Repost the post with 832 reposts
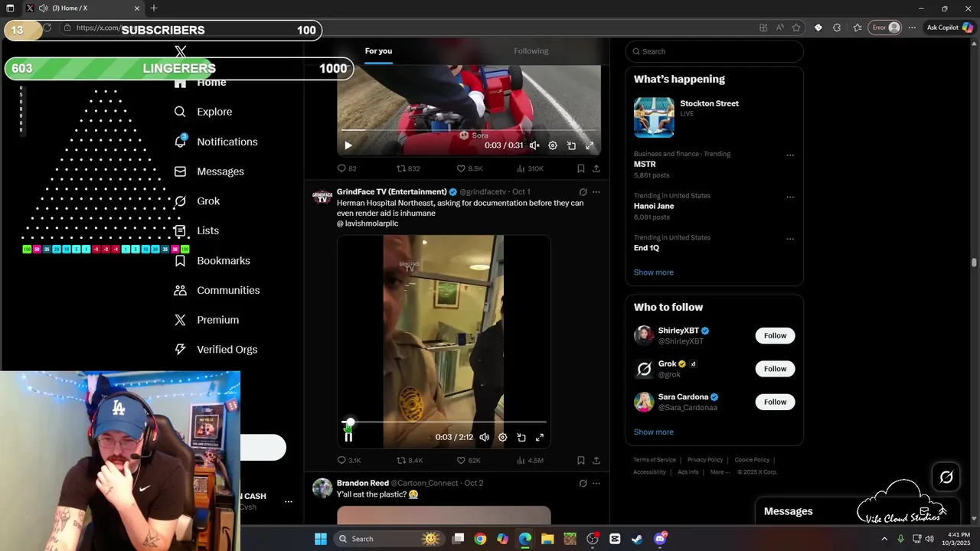Image resolution: width=980 pixels, height=551 pixels. pyautogui.click(x=407, y=168)
